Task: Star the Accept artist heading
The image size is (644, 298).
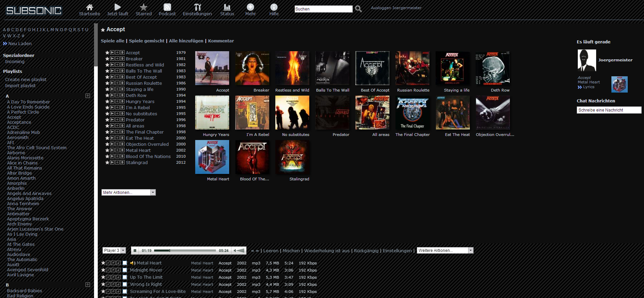Action: [x=103, y=30]
